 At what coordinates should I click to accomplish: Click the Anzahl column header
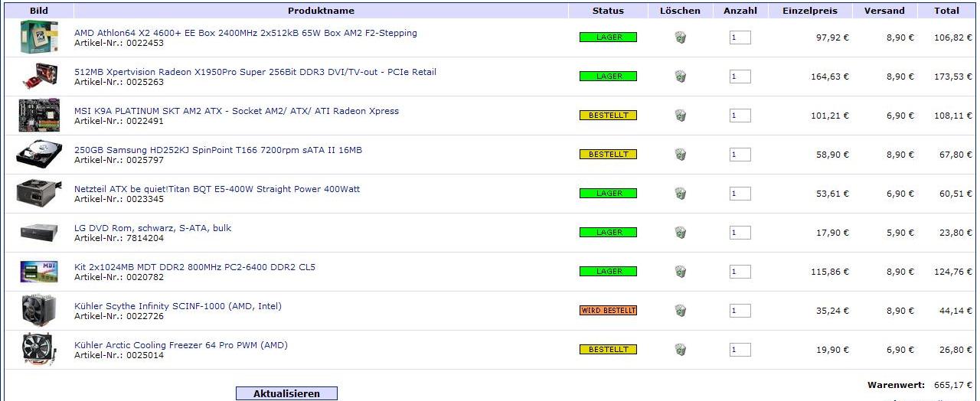point(740,11)
